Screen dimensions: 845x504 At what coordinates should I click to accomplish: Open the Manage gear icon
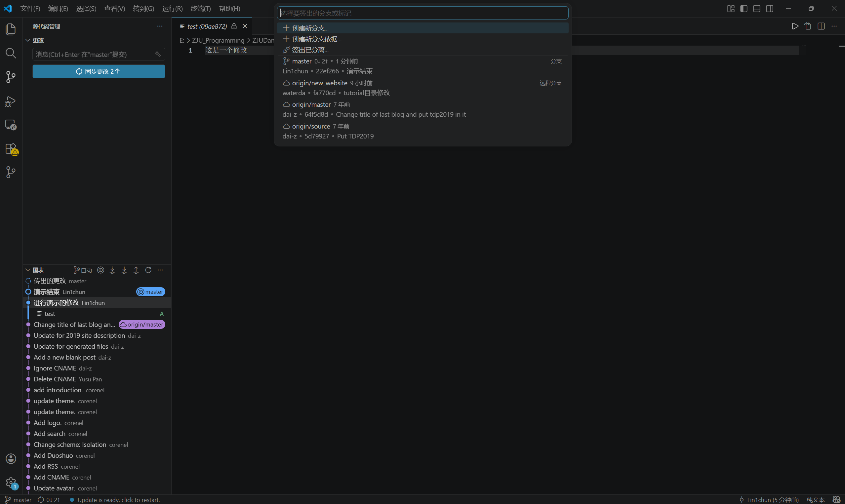click(11, 483)
